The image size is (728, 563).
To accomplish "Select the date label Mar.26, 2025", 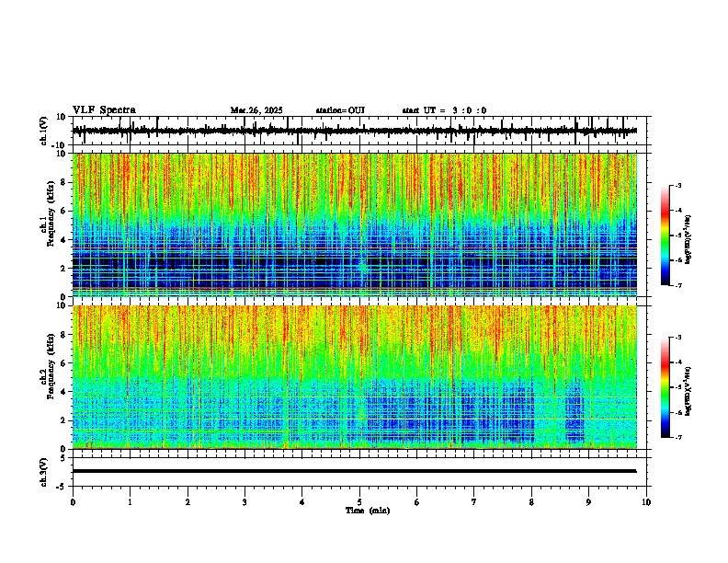I will pyautogui.click(x=256, y=110).
